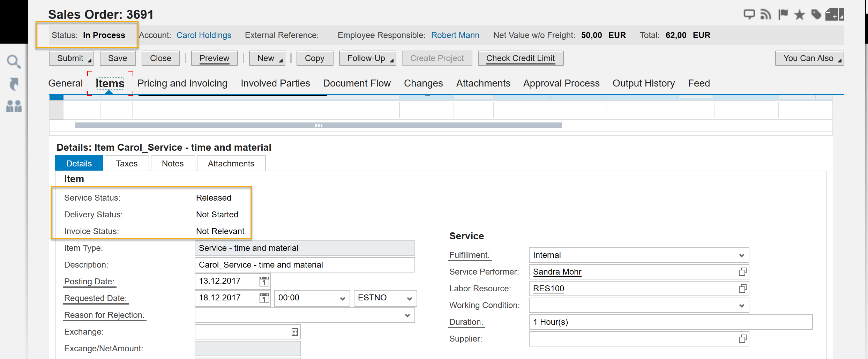Switch to the General tab
Image resolution: width=868 pixels, height=359 pixels.
pos(66,83)
